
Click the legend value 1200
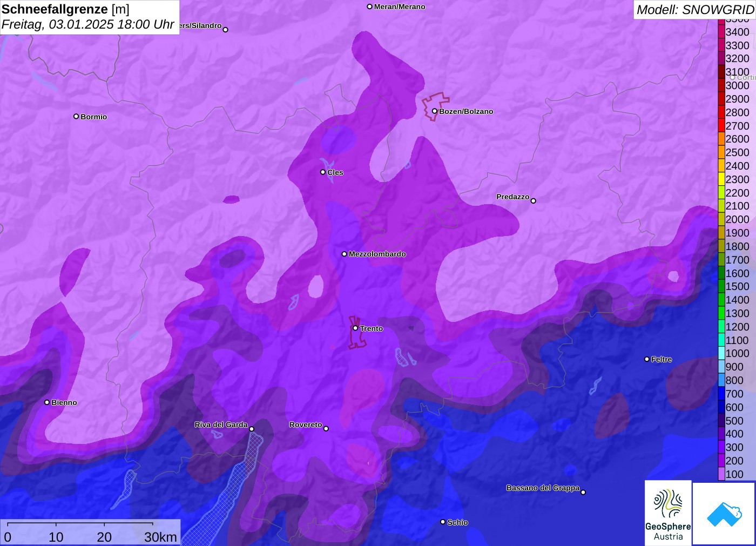point(738,327)
